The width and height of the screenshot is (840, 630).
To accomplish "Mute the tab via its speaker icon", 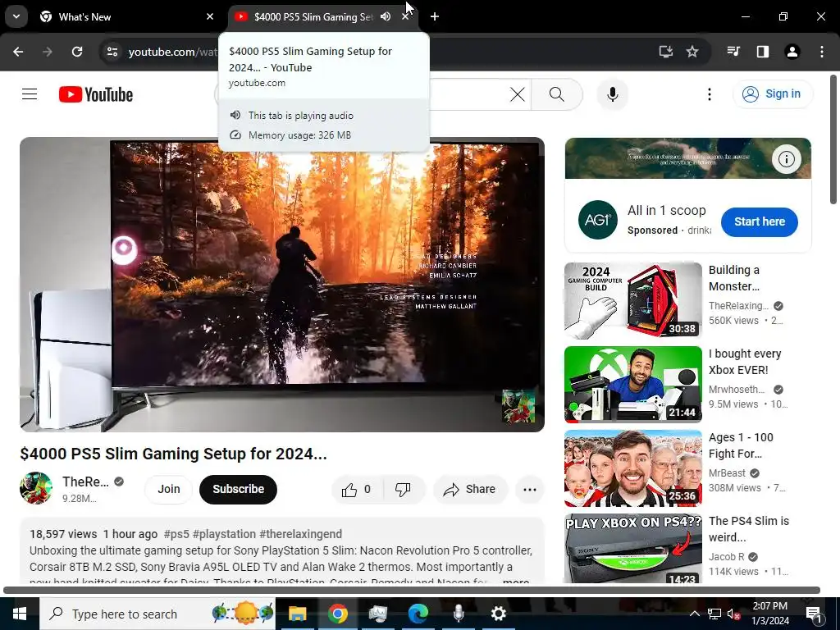I will point(386,16).
